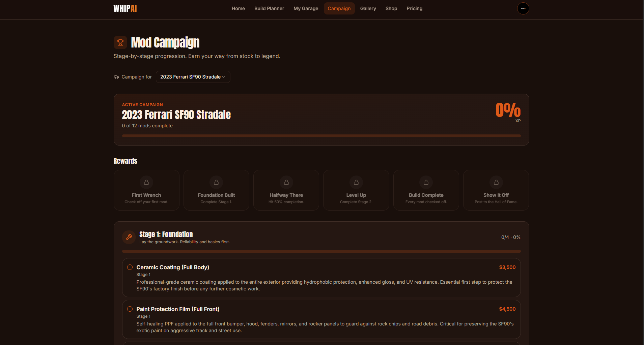Click the 'Stage-by-stage progression' subtitle
Viewport: 644px width, 345px height.
197,56
